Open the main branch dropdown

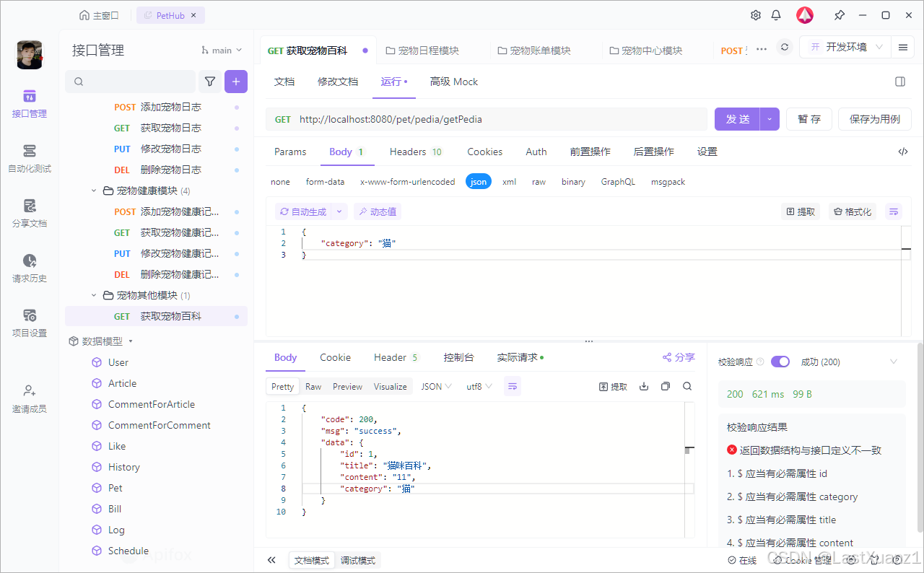click(220, 50)
